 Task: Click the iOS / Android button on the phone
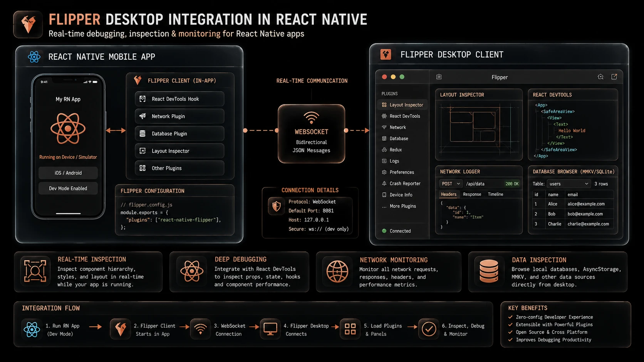68,173
